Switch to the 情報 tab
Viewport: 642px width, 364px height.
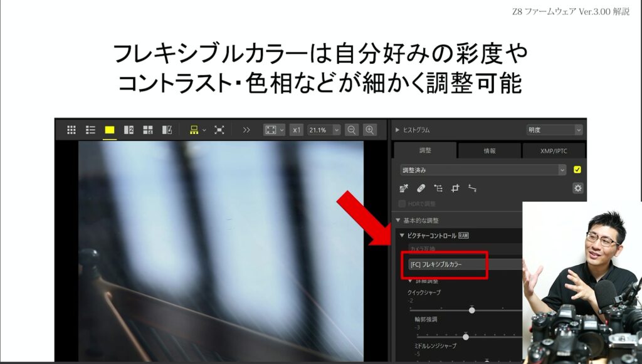point(489,150)
